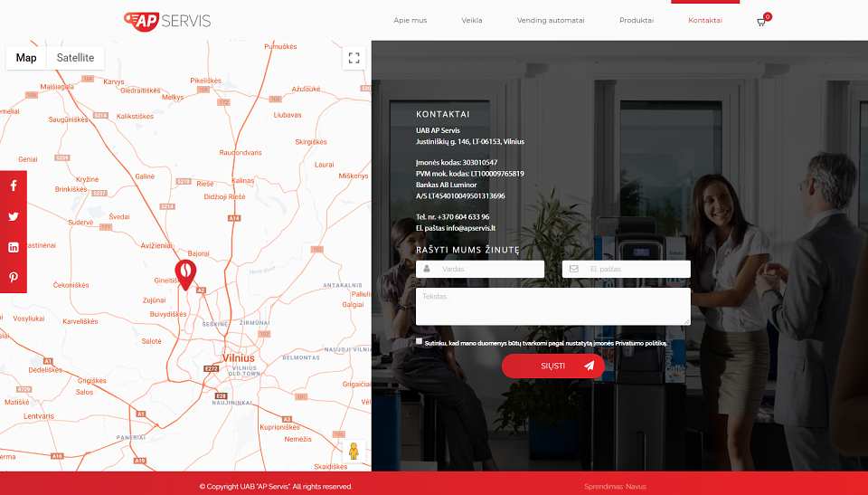Open the Sprendimas: Navus footer link
Screen dimensions: 868x495
point(615,487)
